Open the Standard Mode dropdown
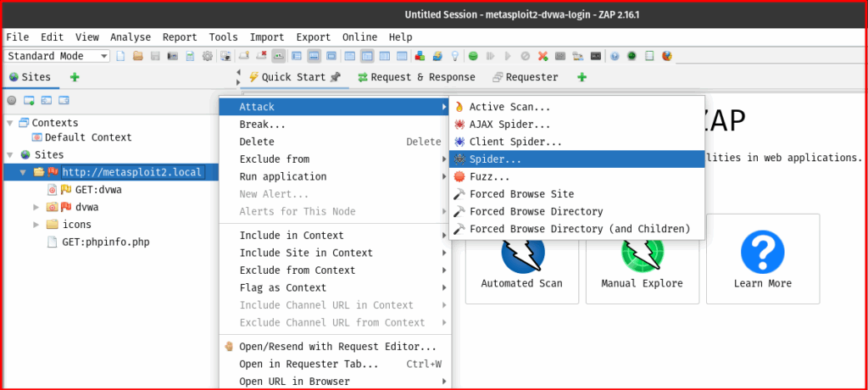Viewport: 868px width, 390px height. (58, 56)
